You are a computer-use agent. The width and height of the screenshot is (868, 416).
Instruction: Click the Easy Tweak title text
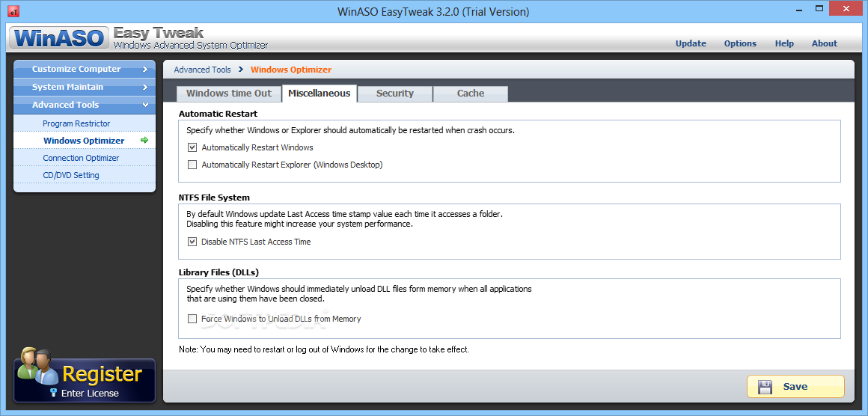tap(159, 32)
